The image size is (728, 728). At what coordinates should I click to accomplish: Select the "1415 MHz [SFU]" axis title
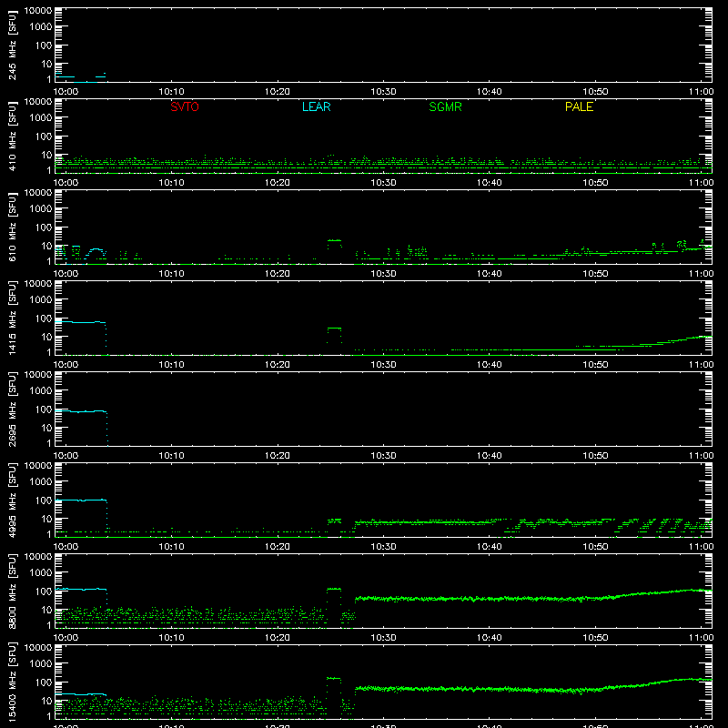coord(12,318)
